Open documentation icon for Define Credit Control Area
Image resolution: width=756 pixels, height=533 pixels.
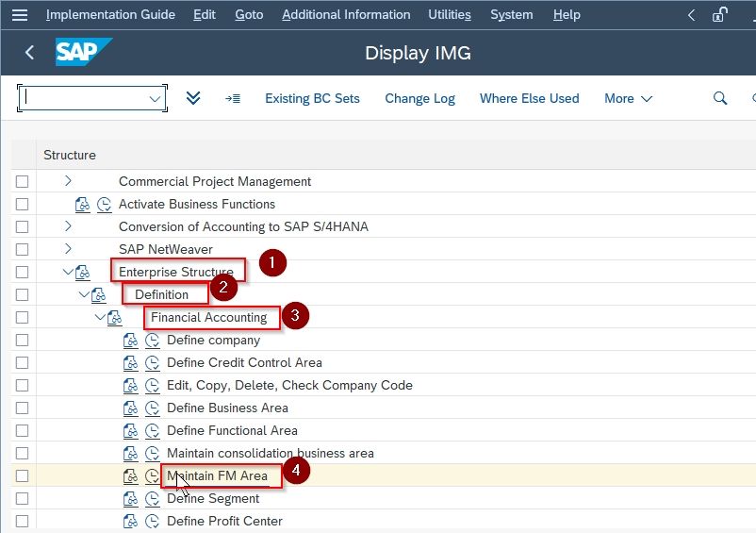point(130,363)
